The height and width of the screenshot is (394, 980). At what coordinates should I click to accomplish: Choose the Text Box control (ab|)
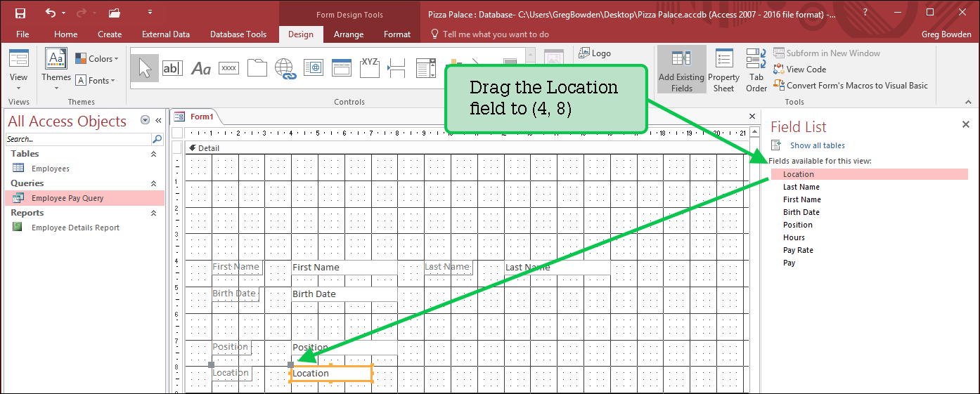coord(172,67)
